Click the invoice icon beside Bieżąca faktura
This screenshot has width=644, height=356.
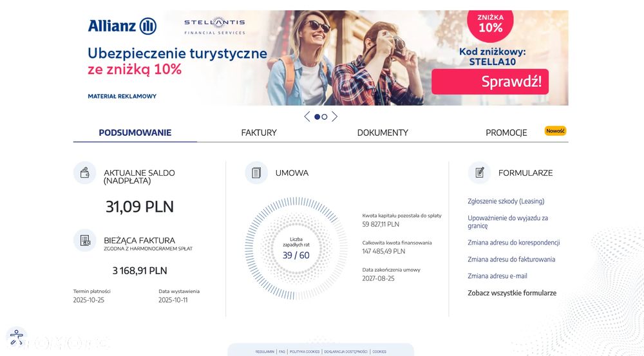[84, 240]
